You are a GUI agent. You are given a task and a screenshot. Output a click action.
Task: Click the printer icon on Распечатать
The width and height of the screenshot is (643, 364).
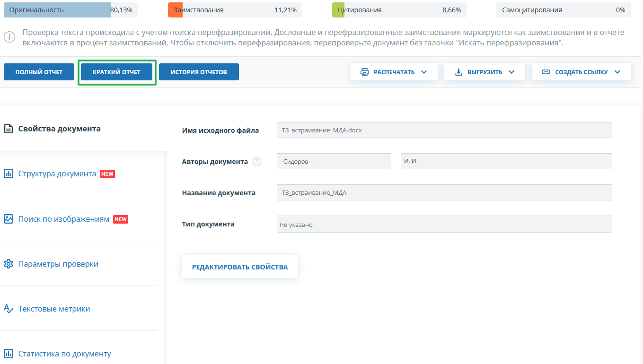coord(364,72)
